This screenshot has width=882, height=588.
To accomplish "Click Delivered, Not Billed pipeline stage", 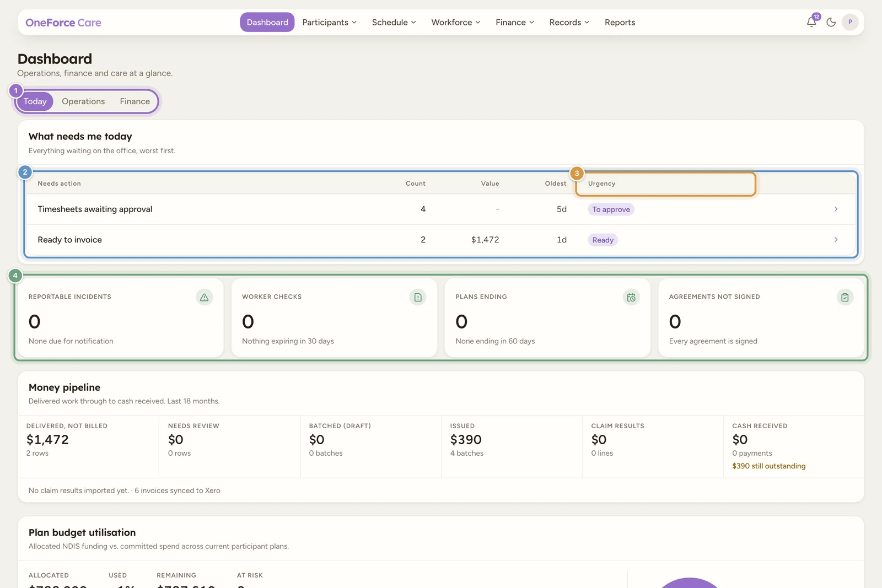I will (x=88, y=446).
